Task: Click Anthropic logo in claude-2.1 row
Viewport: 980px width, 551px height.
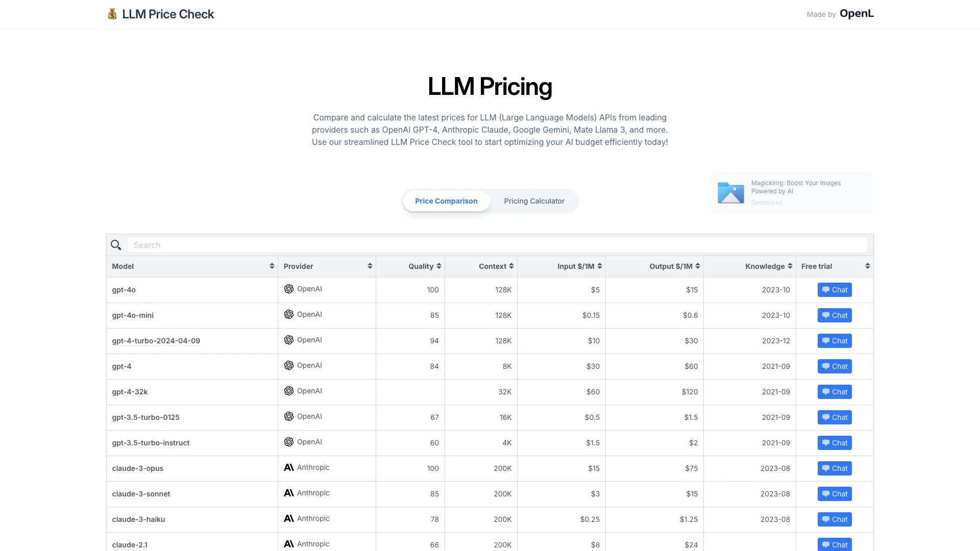Action: tap(289, 544)
